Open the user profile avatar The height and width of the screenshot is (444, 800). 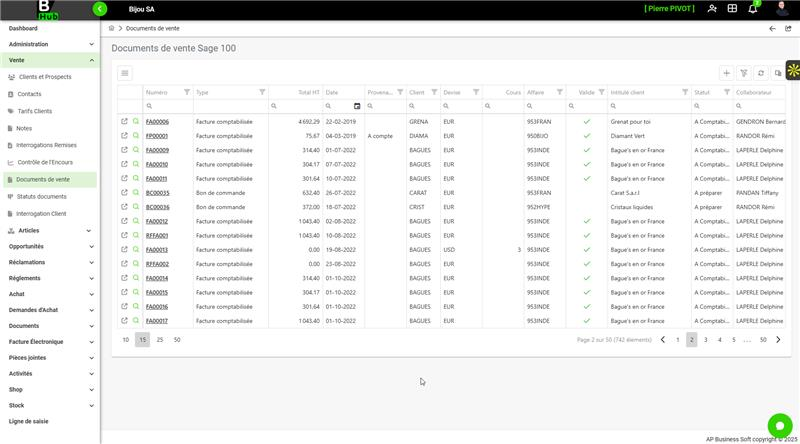[782, 9]
